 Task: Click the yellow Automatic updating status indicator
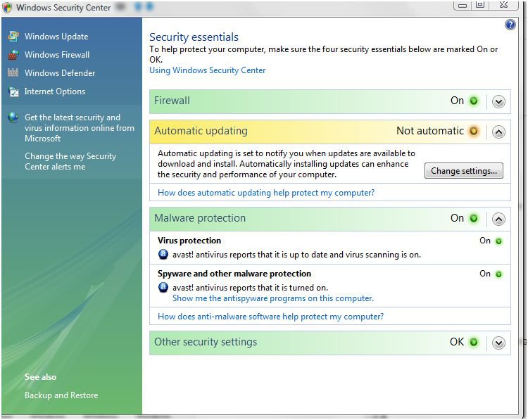click(x=474, y=131)
